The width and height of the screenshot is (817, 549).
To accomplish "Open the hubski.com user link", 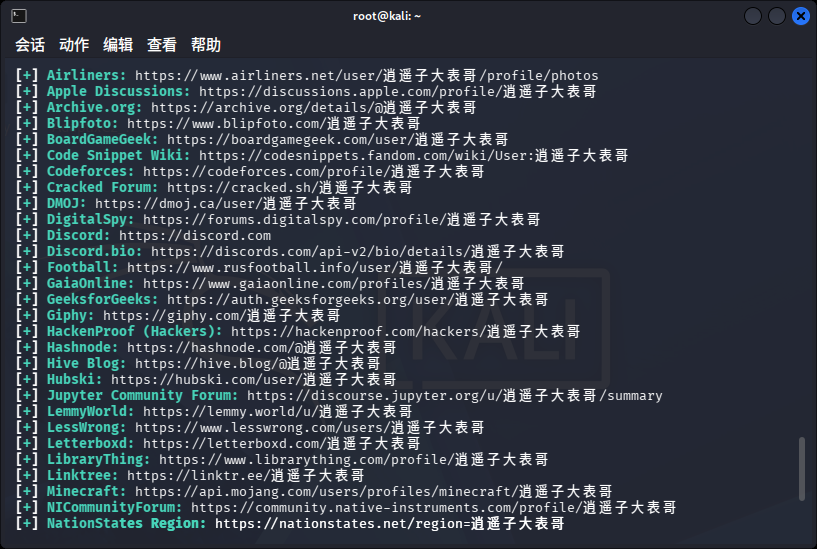I will [x=254, y=379].
